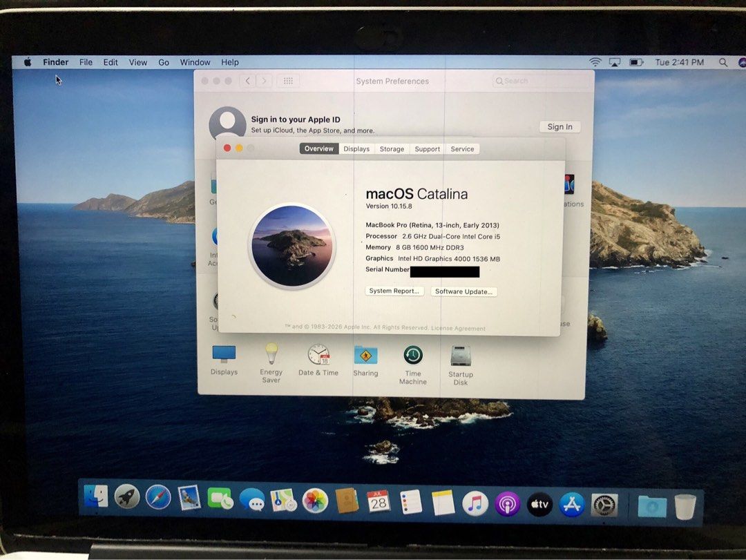Minimize the About This Mac window
The width and height of the screenshot is (746, 560).
(x=239, y=148)
